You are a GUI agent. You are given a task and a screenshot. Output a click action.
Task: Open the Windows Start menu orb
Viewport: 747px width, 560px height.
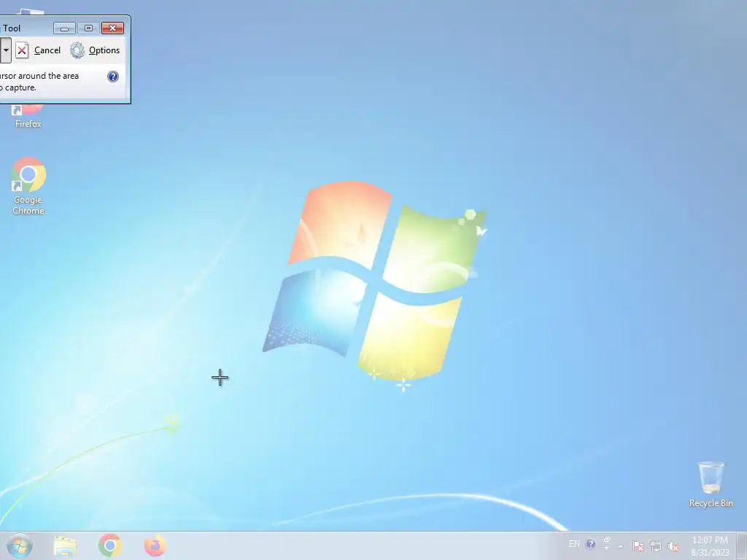20,545
